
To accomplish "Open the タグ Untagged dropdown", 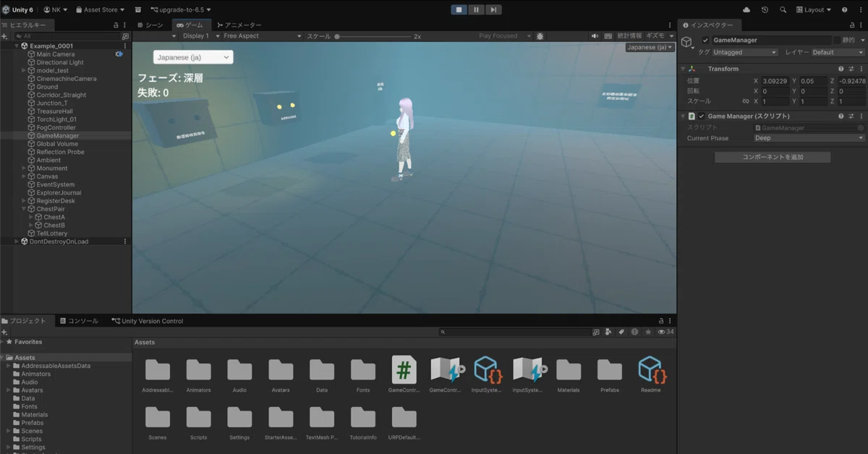I will [x=745, y=53].
